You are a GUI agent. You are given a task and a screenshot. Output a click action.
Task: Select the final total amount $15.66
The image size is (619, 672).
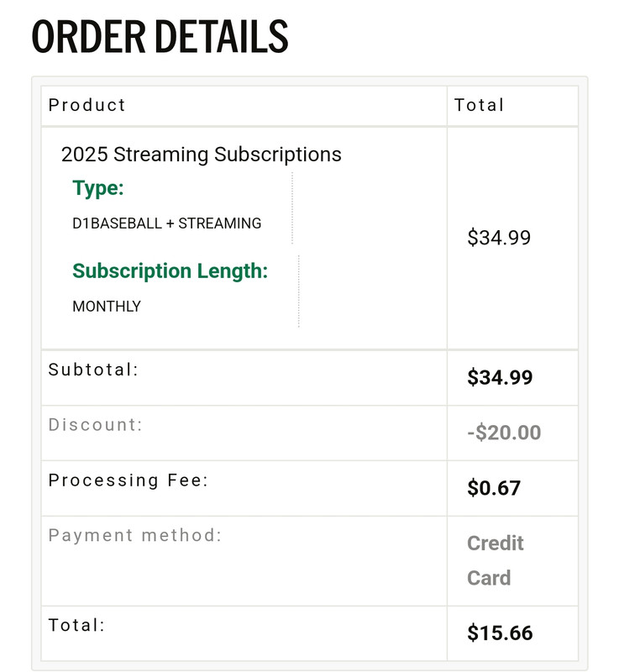pyautogui.click(x=500, y=633)
